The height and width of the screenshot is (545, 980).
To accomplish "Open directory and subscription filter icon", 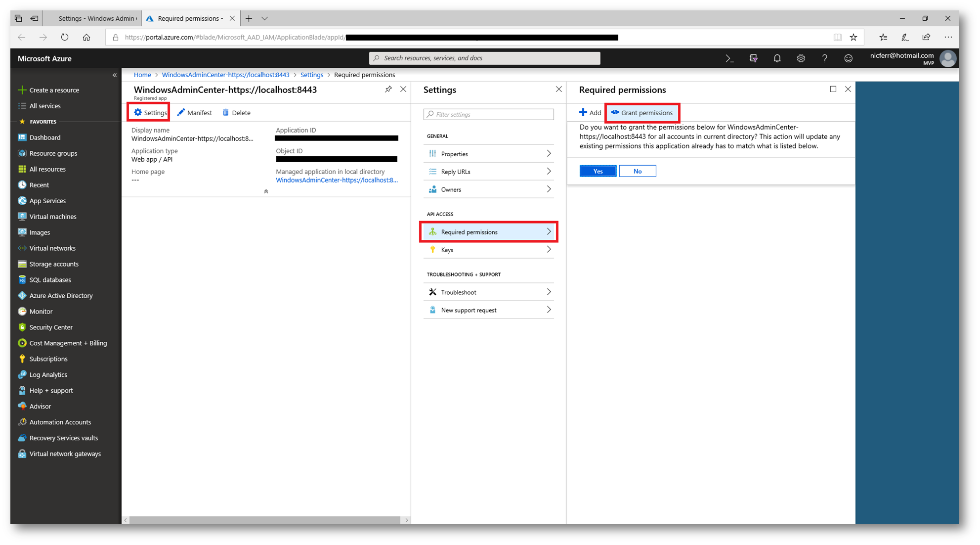I will 753,58.
